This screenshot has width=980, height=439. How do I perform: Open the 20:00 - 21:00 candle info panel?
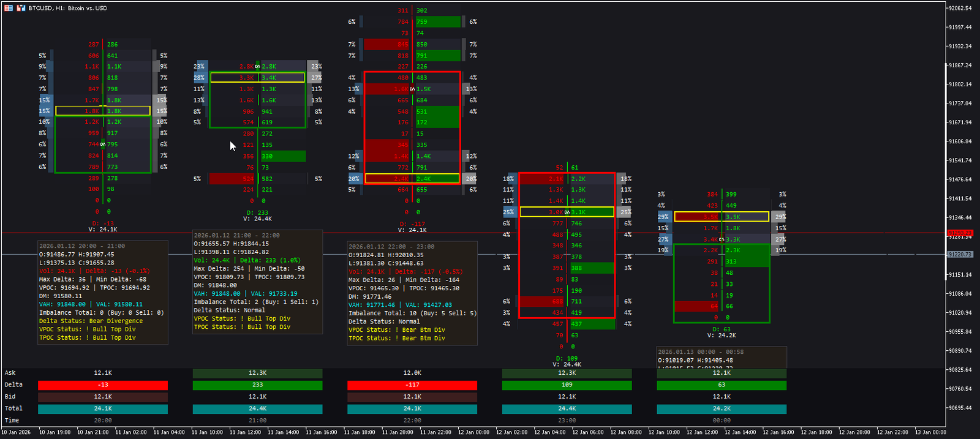[x=103, y=293]
